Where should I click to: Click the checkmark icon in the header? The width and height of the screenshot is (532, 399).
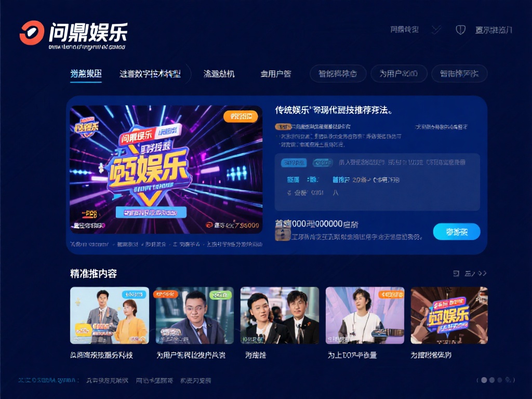pyautogui.click(x=436, y=30)
